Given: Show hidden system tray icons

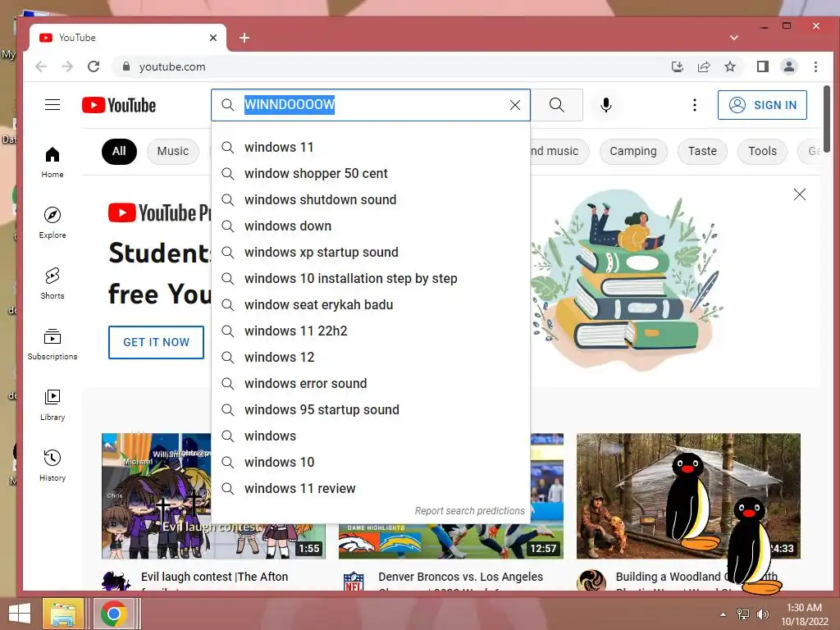Looking at the screenshot, I should 724,614.
